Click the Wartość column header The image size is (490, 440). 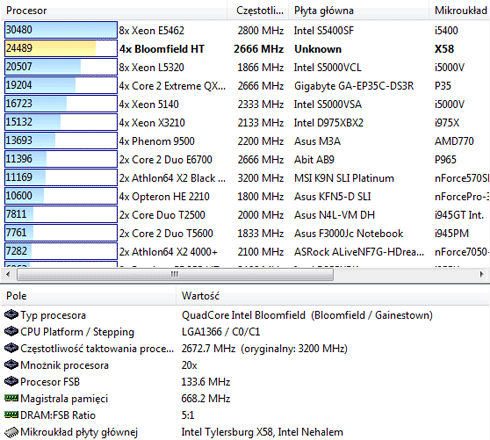pos(333,296)
